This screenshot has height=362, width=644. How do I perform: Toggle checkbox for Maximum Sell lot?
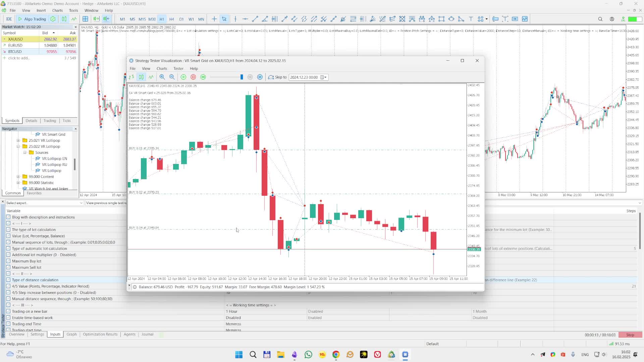tap(8, 267)
